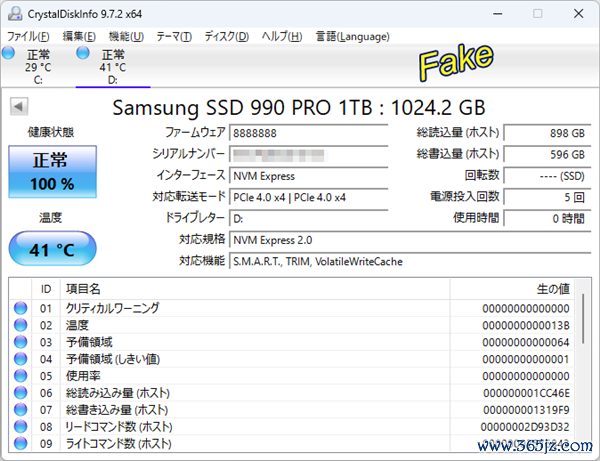Open the ディスク(D) menu
Screen dimensions: 600x461
coord(227,37)
